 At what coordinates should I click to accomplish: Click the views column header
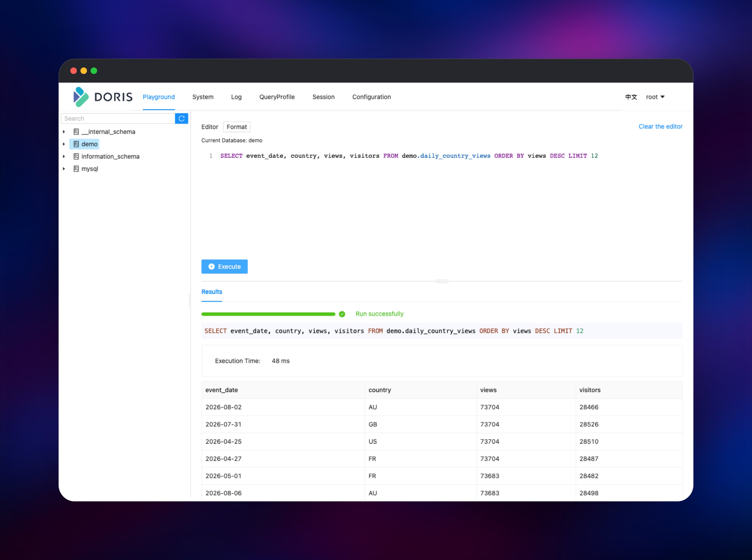(526, 390)
